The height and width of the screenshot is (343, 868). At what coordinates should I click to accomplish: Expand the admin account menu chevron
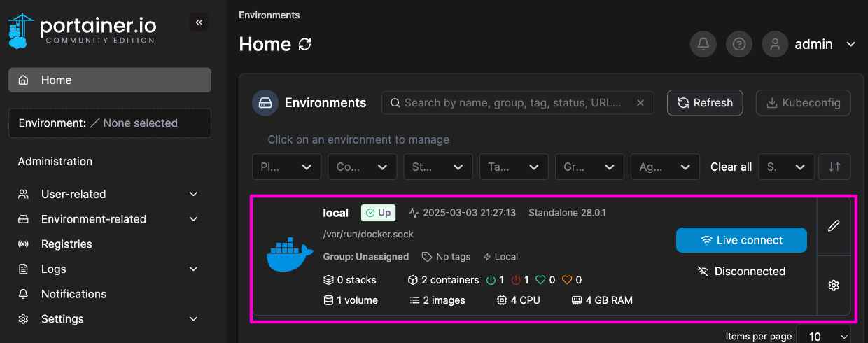851,44
